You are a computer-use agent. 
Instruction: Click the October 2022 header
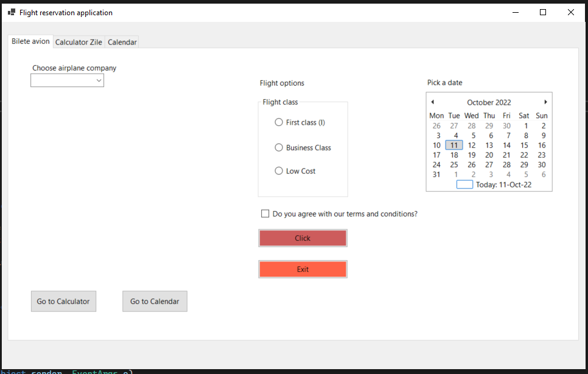(489, 102)
